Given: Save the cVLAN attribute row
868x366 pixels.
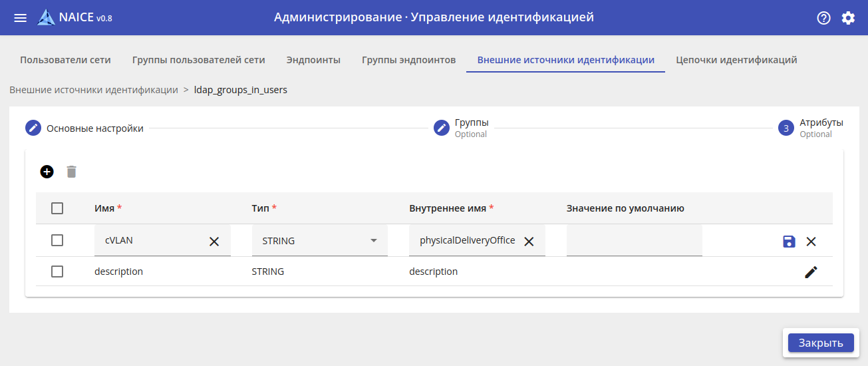Looking at the screenshot, I should 789,242.
